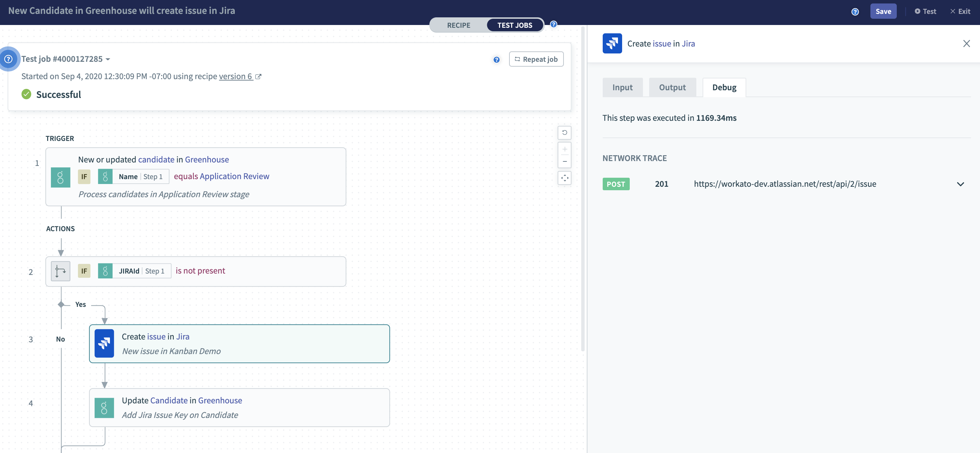980x453 pixels.
Task: Select the Jira icon in the Create issue step
Action: [x=104, y=343]
